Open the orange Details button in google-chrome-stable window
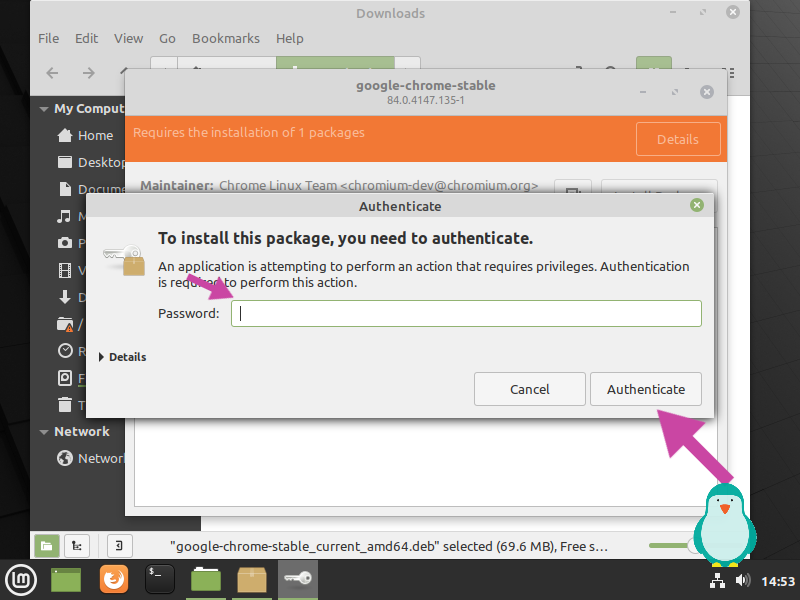This screenshot has width=800, height=600. pos(678,139)
